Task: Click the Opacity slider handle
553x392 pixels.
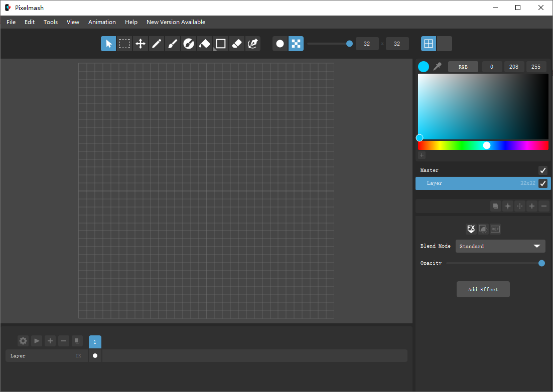Action: pyautogui.click(x=541, y=263)
